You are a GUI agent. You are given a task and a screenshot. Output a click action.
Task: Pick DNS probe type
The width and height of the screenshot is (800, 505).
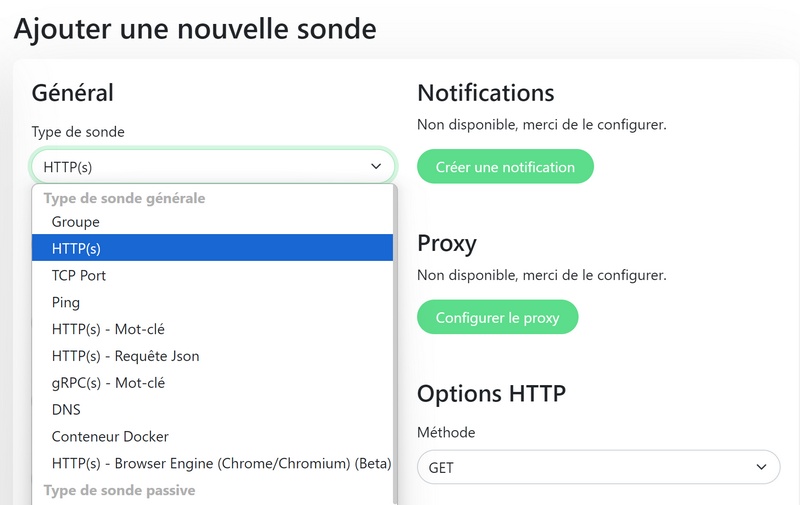(x=66, y=410)
